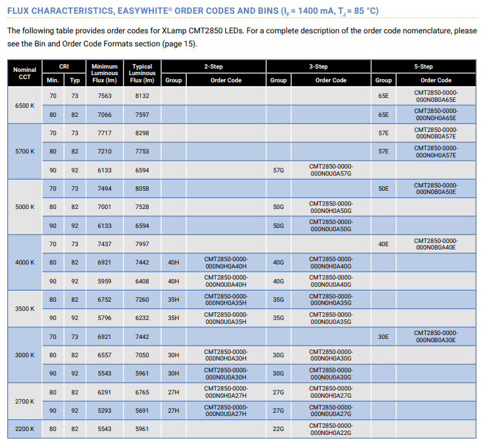Click minimum flux value 5796
This screenshot has height=448, width=487.
104,318
